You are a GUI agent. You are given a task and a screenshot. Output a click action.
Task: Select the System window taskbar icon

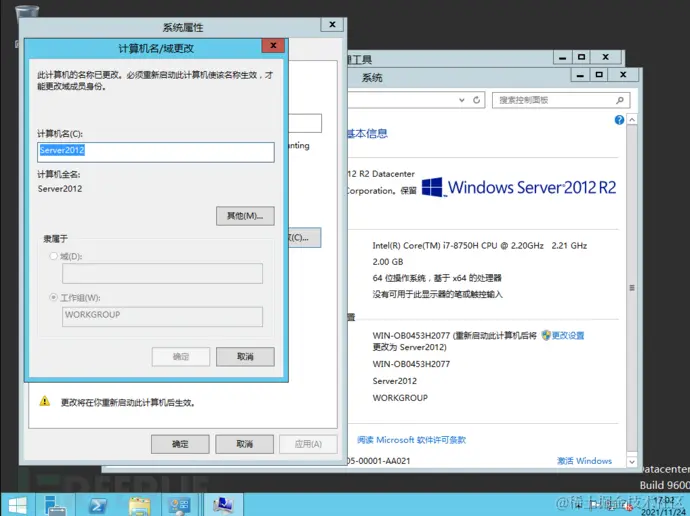[x=223, y=505]
